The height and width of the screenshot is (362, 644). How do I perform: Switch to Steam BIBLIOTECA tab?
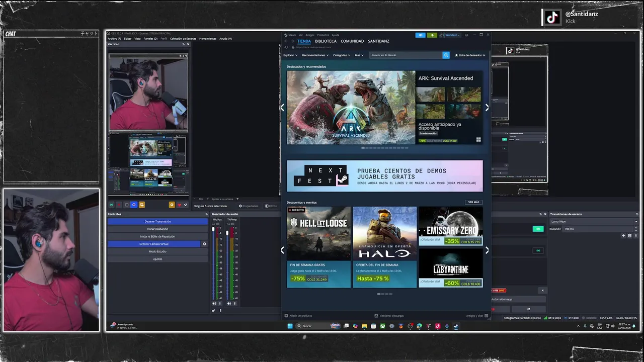pyautogui.click(x=326, y=41)
